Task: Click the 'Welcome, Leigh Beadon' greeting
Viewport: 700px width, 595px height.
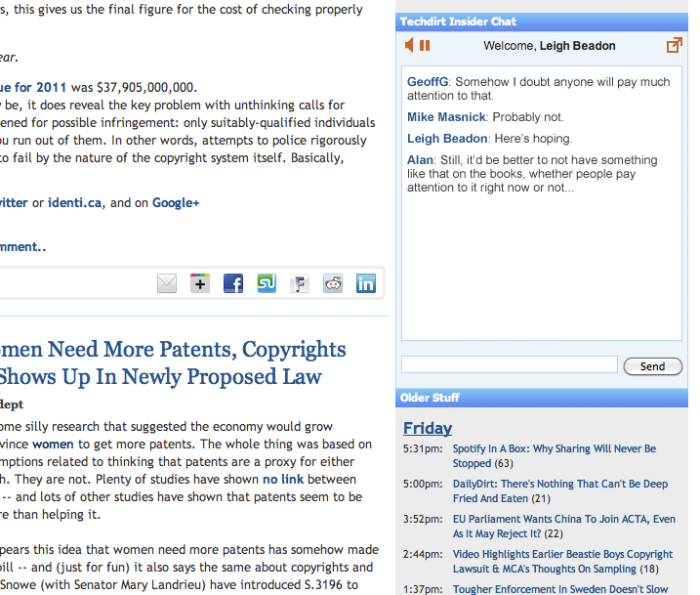Action: point(549,46)
